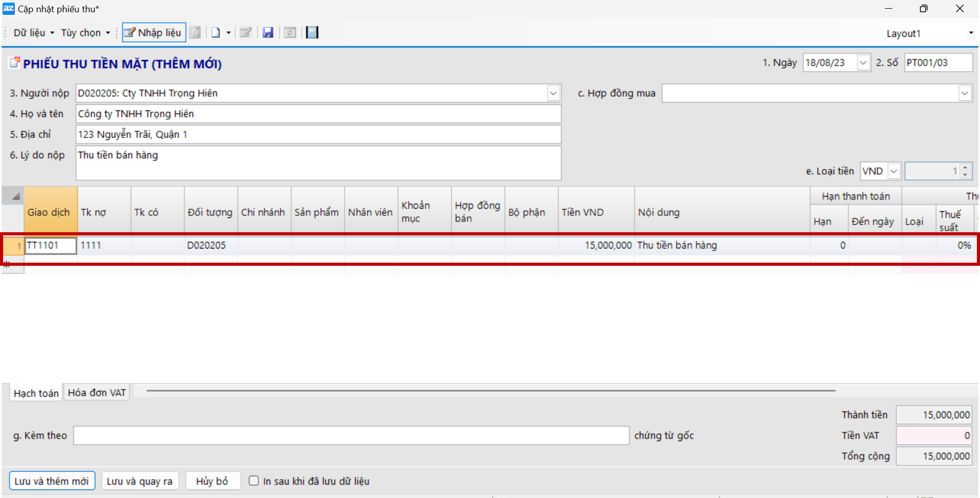
Task: Open the Tùy chọn menu
Action: click(x=85, y=33)
